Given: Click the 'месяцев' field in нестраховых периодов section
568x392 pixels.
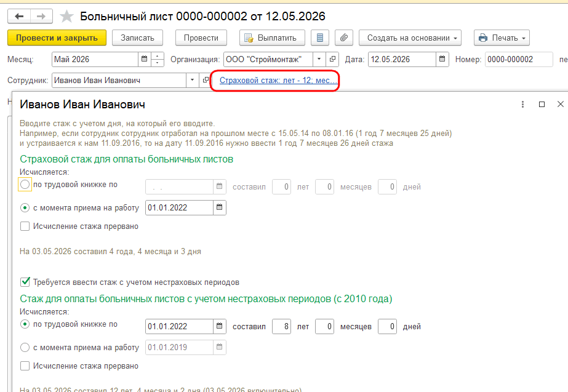Looking at the screenshot, I should click(x=324, y=326).
